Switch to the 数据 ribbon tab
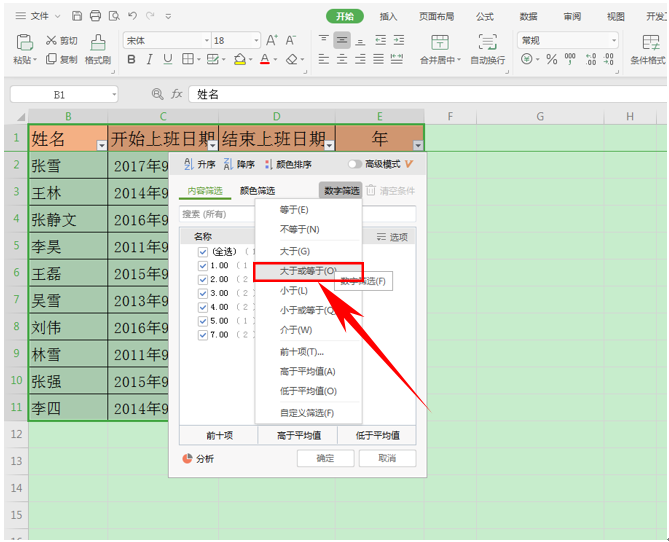Image resolution: width=669 pixels, height=542 pixels. pos(528,17)
